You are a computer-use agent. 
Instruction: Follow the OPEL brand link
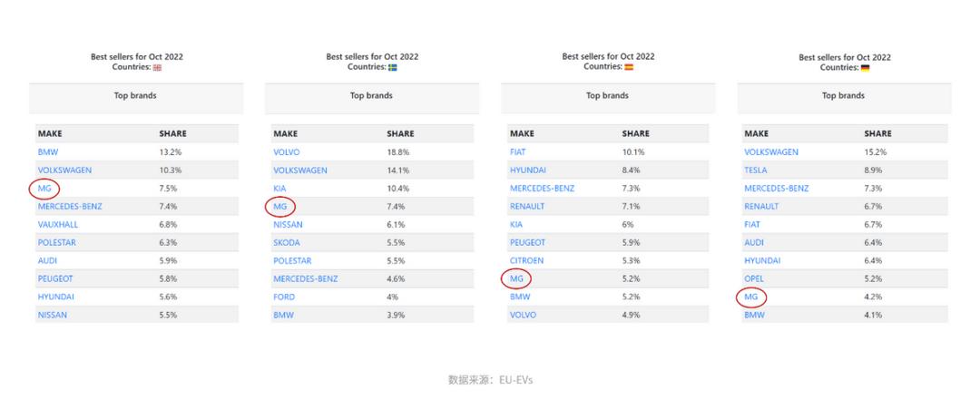(x=754, y=278)
